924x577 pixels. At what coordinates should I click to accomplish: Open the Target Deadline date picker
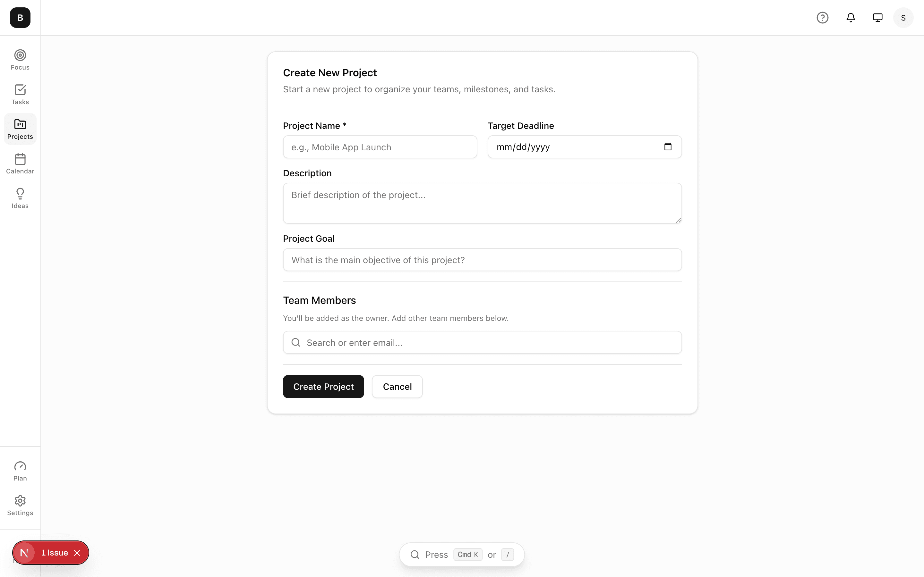(x=668, y=146)
